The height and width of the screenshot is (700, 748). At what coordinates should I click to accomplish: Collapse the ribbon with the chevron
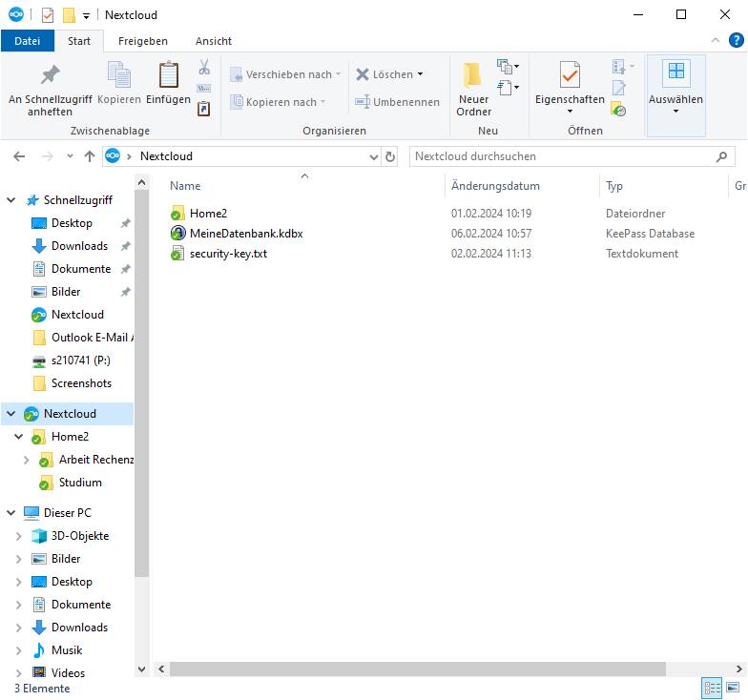pyautogui.click(x=716, y=40)
